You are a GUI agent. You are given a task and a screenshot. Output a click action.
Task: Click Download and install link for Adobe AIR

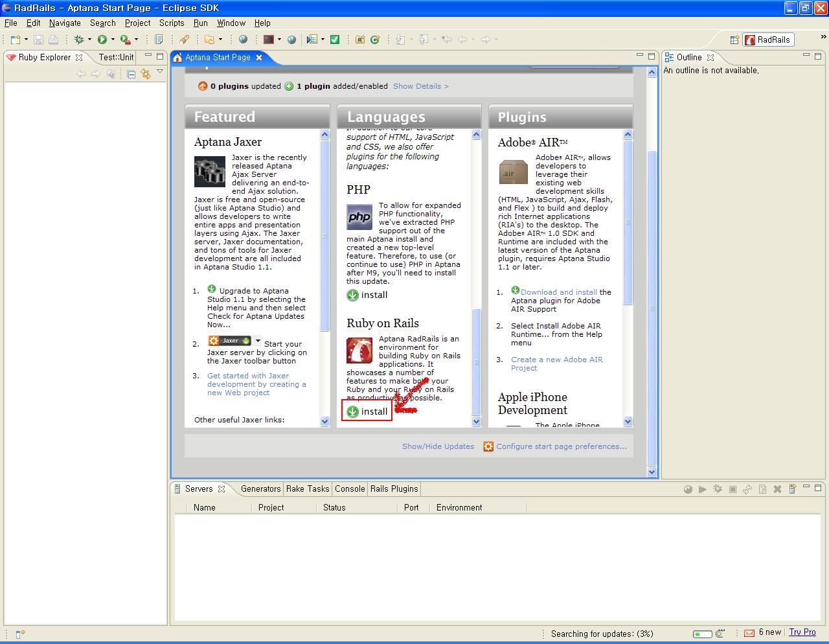click(x=558, y=292)
